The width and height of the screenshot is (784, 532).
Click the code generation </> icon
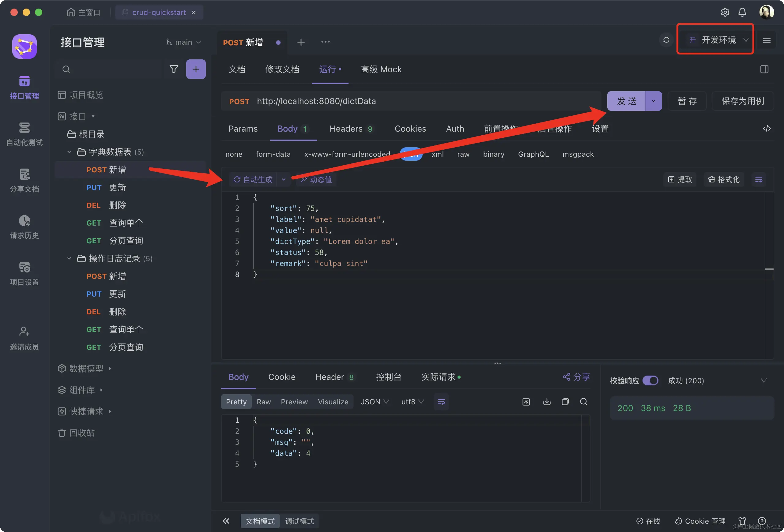767,129
